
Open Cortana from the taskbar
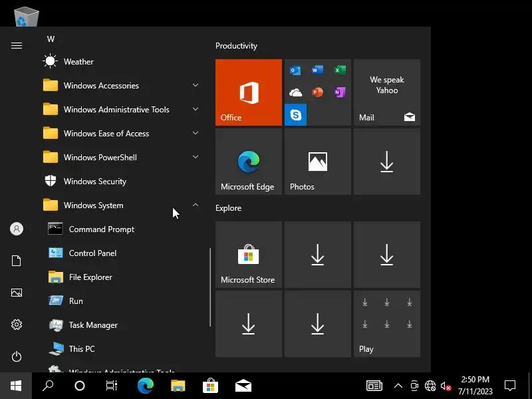80,386
